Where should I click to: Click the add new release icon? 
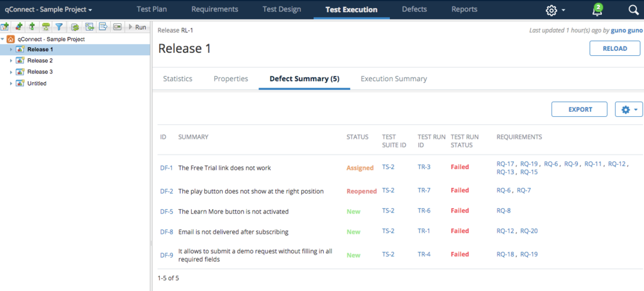tap(5, 27)
